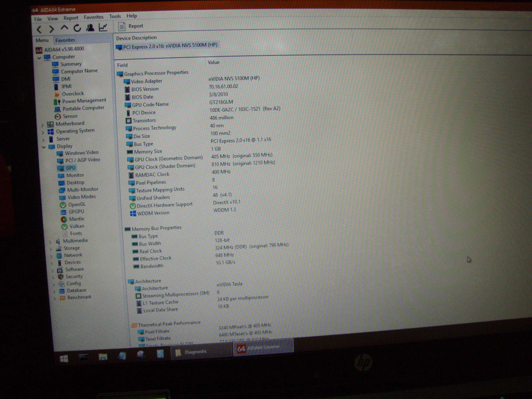Select the GPU Code Name row
The width and height of the screenshot is (532, 399).
(x=179, y=104)
